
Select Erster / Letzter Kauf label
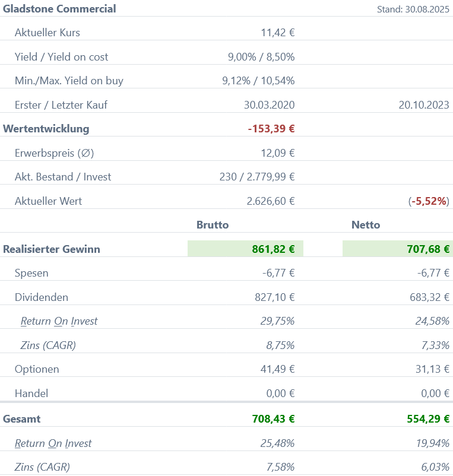pyautogui.click(x=61, y=105)
